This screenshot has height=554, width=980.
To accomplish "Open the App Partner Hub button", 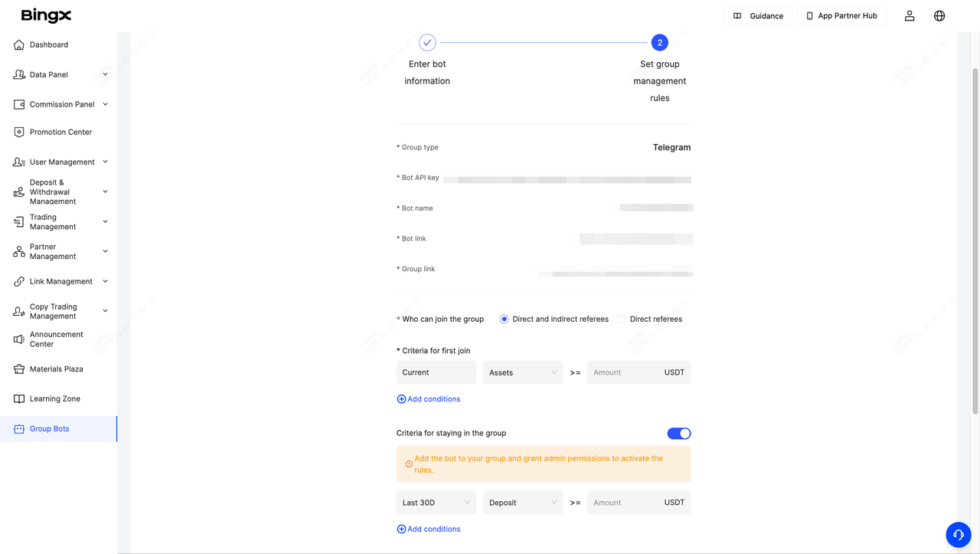I will [x=841, y=16].
